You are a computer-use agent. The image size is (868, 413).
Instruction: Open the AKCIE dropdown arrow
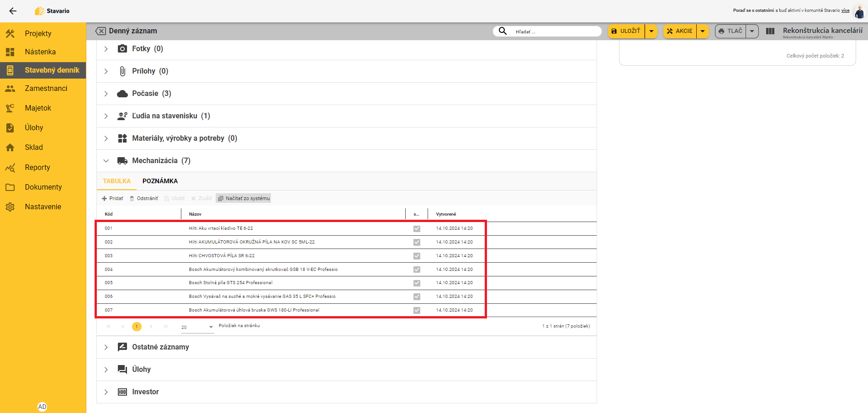tap(702, 31)
